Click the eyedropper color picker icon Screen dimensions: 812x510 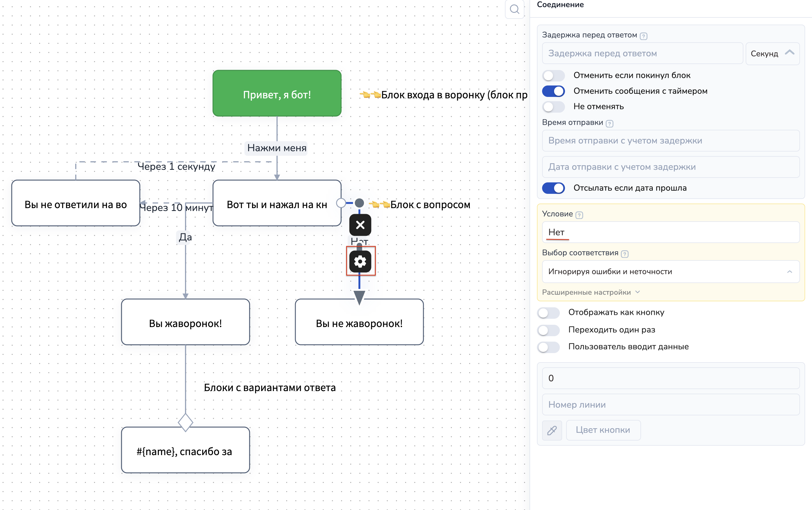[552, 430]
